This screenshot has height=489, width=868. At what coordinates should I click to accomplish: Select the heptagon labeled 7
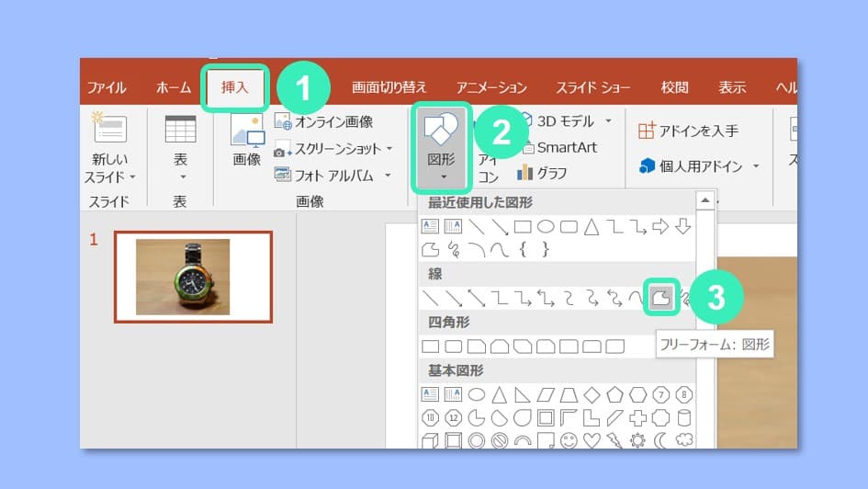[661, 395]
